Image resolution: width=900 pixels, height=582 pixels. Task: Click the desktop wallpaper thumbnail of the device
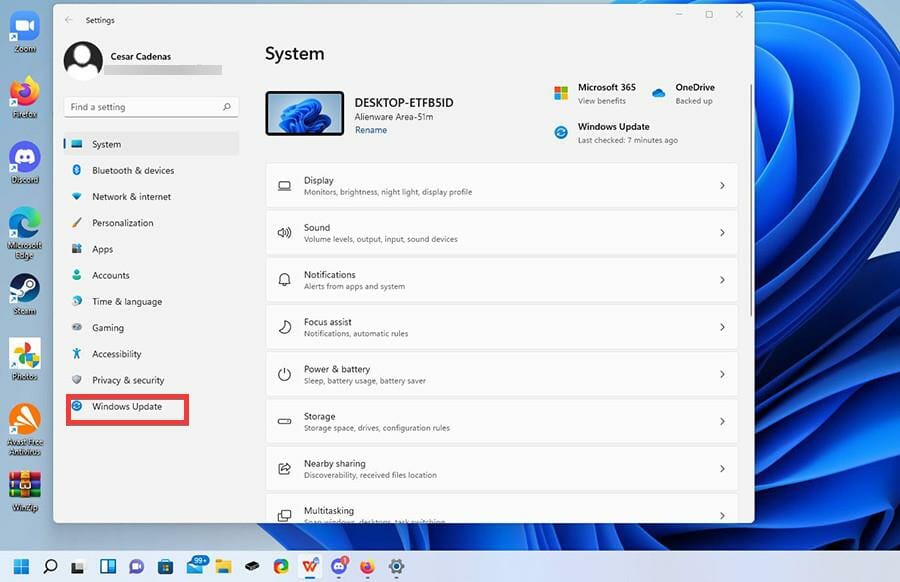[x=305, y=114]
